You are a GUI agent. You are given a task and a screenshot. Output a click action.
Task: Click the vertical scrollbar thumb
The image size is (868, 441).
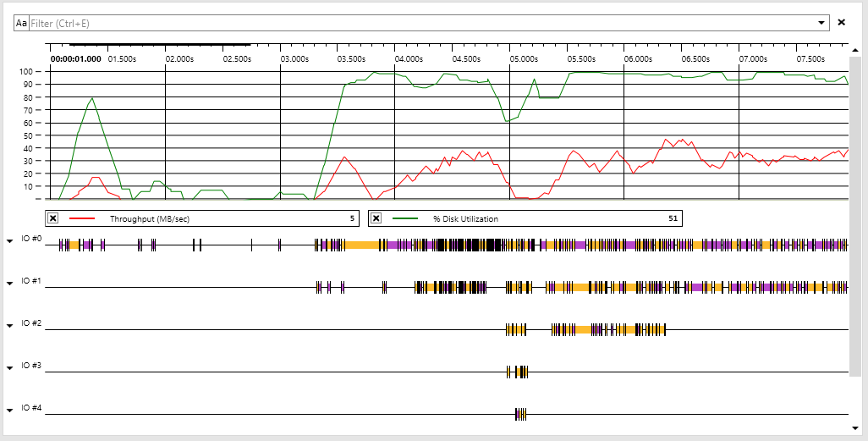854,215
